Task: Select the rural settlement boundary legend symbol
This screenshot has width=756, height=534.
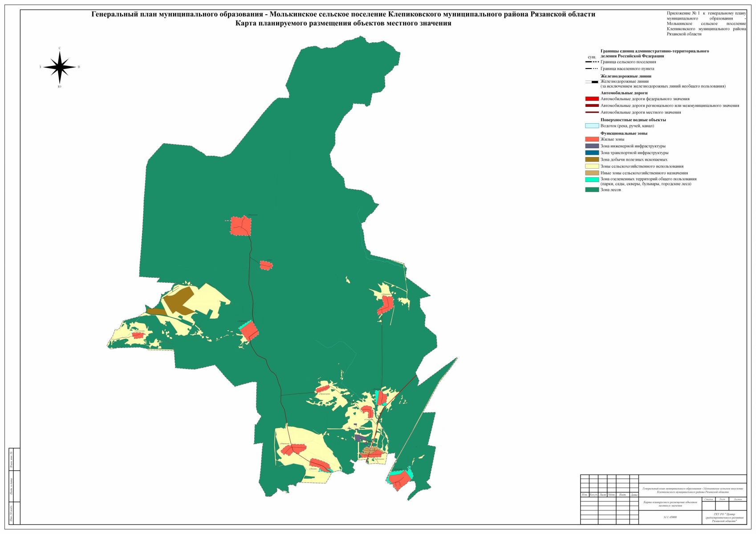Action: pos(592,62)
